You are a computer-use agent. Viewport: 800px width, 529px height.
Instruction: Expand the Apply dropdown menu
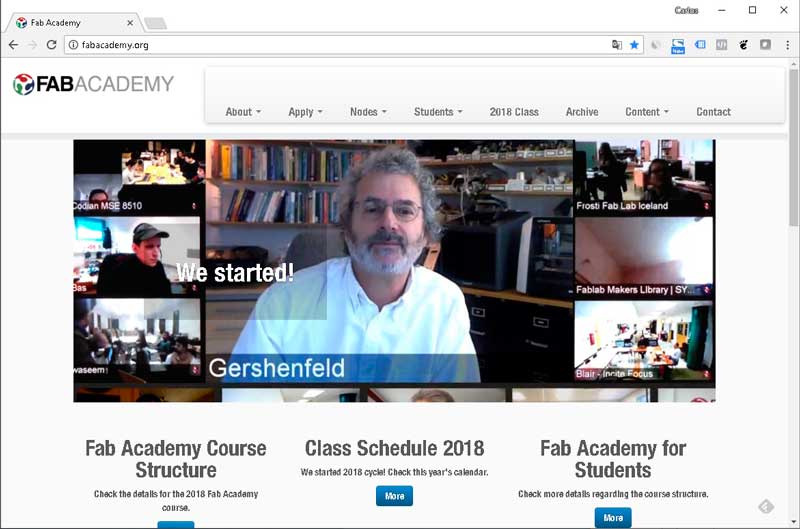pyautogui.click(x=305, y=112)
